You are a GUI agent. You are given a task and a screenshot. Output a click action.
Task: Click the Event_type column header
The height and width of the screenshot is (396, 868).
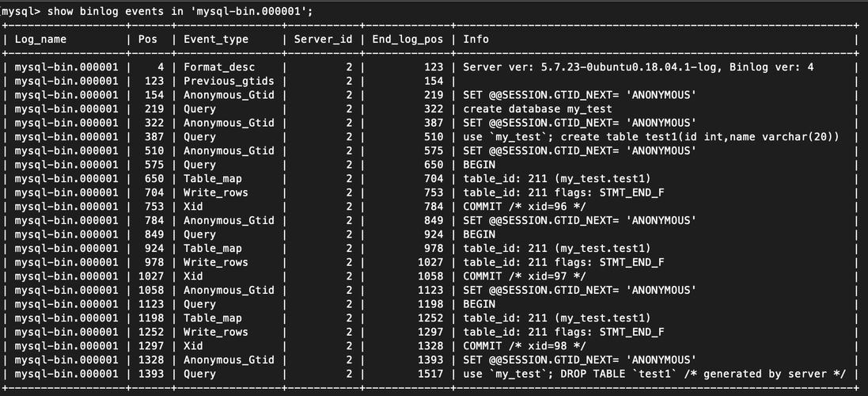click(216, 39)
